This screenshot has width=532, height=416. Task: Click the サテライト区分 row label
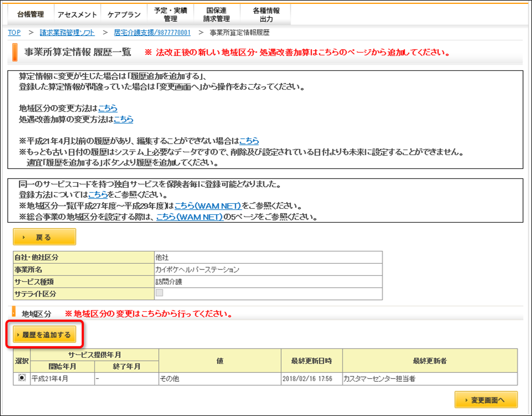tap(84, 294)
